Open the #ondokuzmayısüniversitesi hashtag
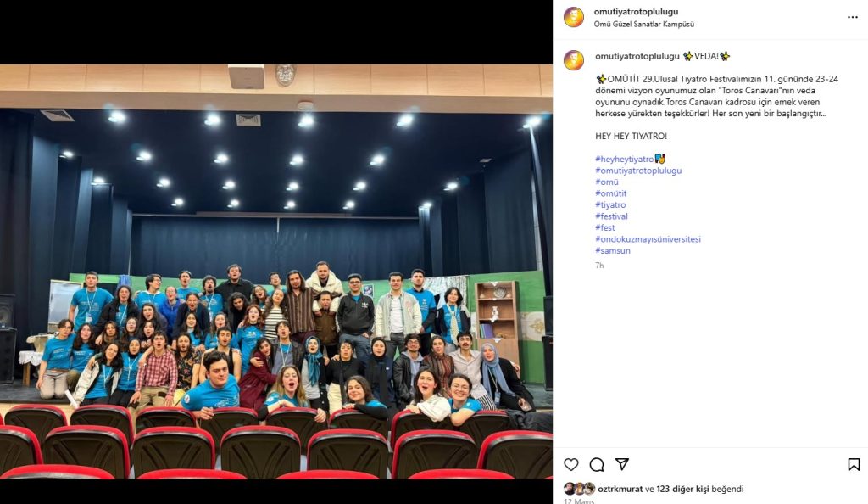Viewport: 868px width, 504px height. click(x=648, y=239)
